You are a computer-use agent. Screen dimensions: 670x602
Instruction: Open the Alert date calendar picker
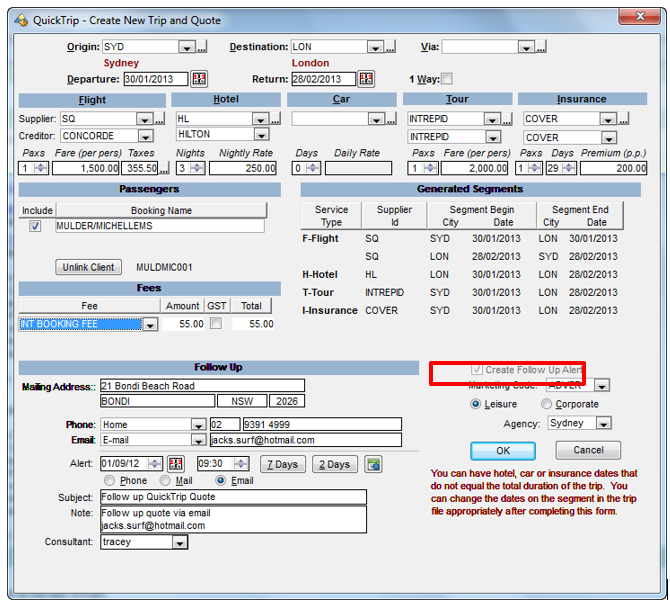tap(177, 464)
